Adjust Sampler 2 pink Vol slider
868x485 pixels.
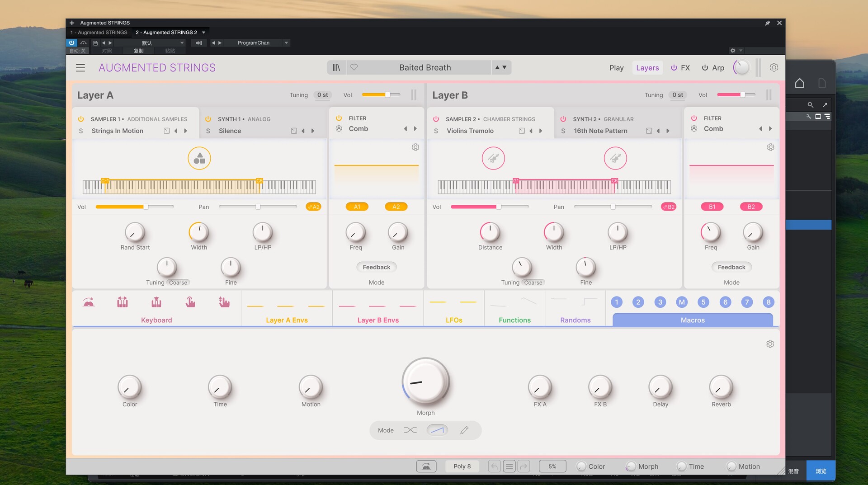click(490, 207)
